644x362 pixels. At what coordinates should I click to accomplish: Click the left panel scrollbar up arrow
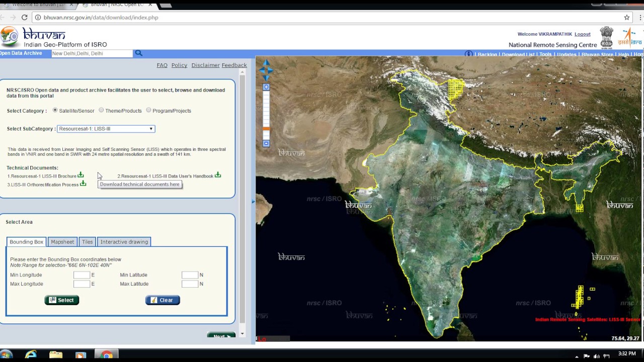click(x=242, y=72)
